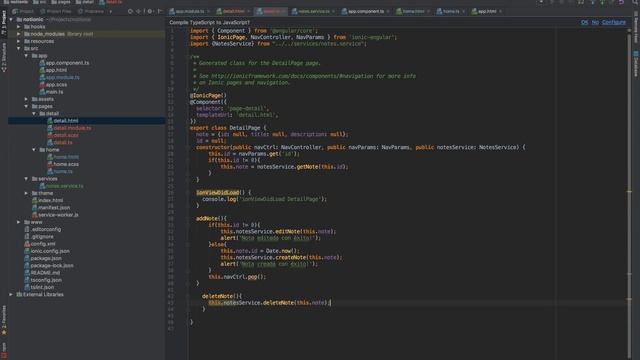Select detail.module.ts in project tree
640x360 pixels.
click(x=69, y=128)
